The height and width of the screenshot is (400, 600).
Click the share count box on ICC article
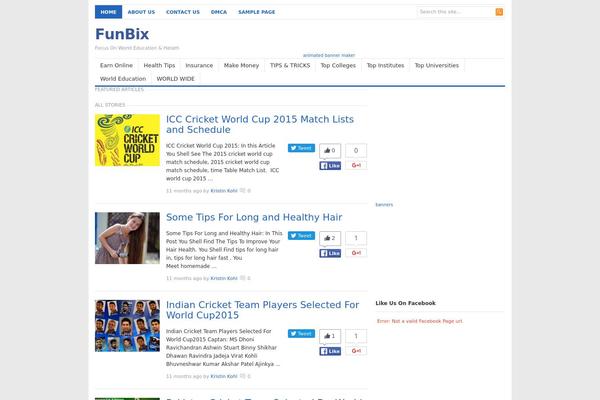[356, 150]
